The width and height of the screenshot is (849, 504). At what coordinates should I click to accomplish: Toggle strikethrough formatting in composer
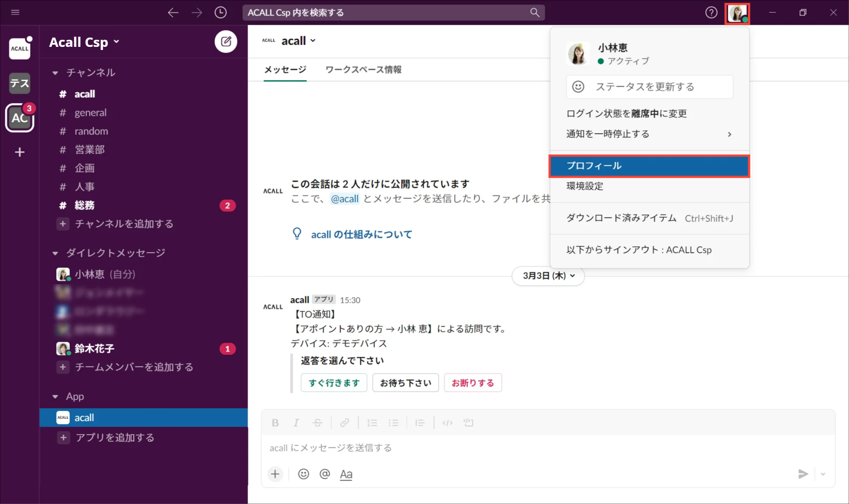click(x=317, y=423)
